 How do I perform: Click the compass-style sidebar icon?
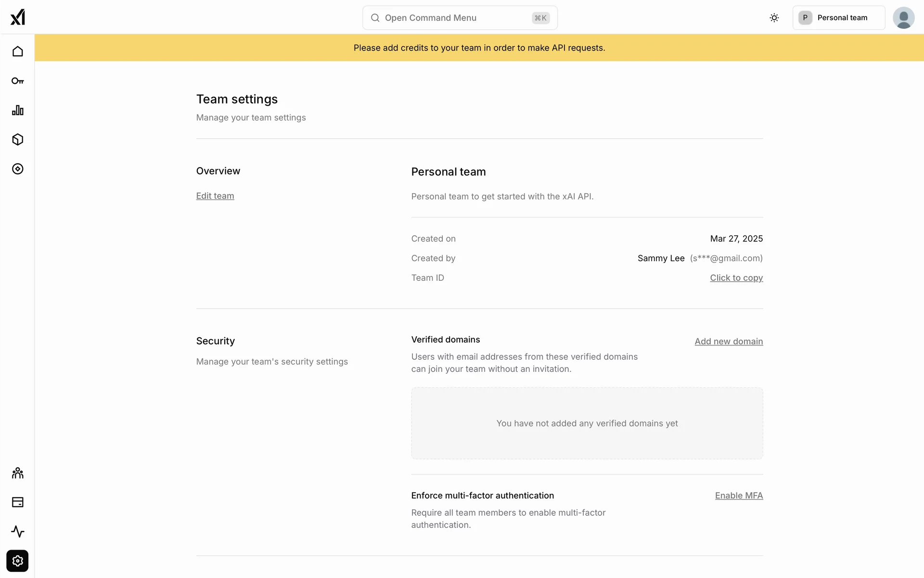coord(18,169)
